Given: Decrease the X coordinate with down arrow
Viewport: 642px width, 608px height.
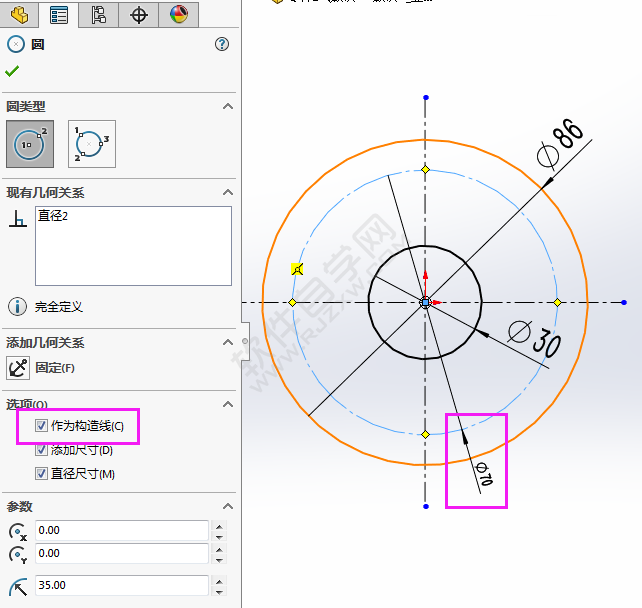Looking at the screenshot, I should coord(219,537).
